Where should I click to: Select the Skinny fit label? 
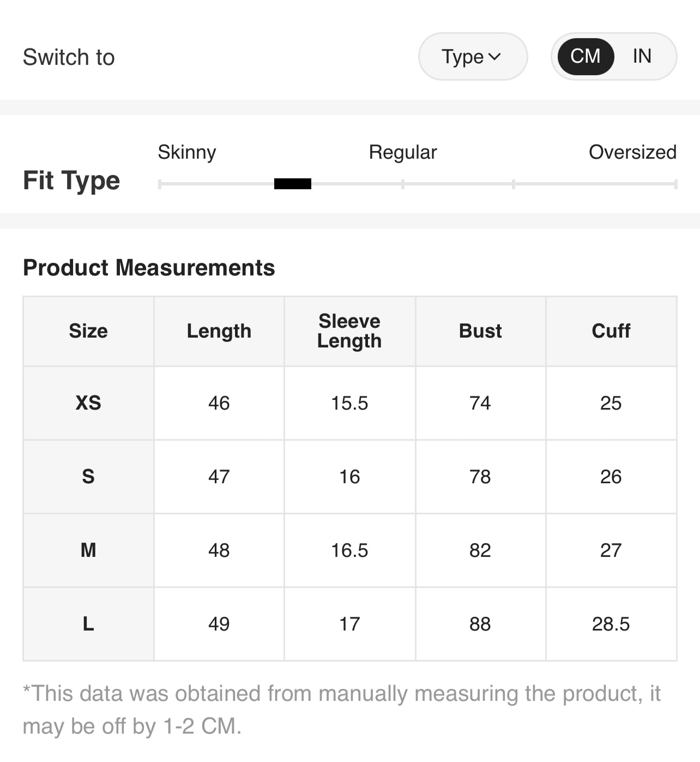(x=187, y=152)
